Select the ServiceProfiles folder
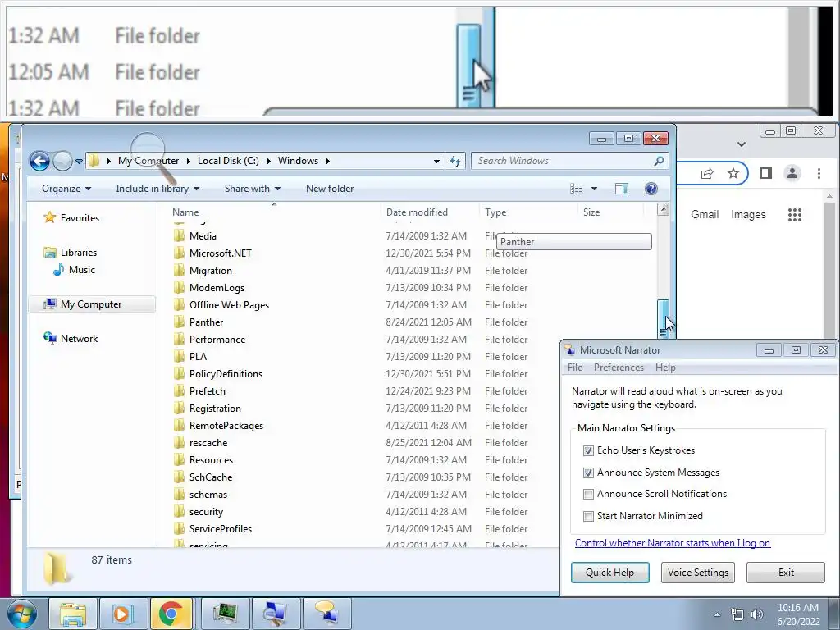840x630 pixels. click(x=220, y=529)
